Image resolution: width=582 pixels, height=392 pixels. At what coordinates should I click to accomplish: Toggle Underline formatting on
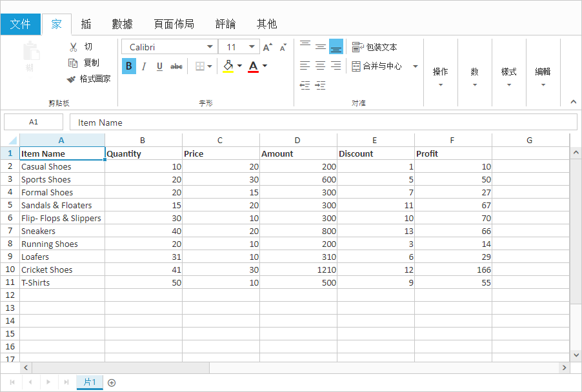[159, 66]
